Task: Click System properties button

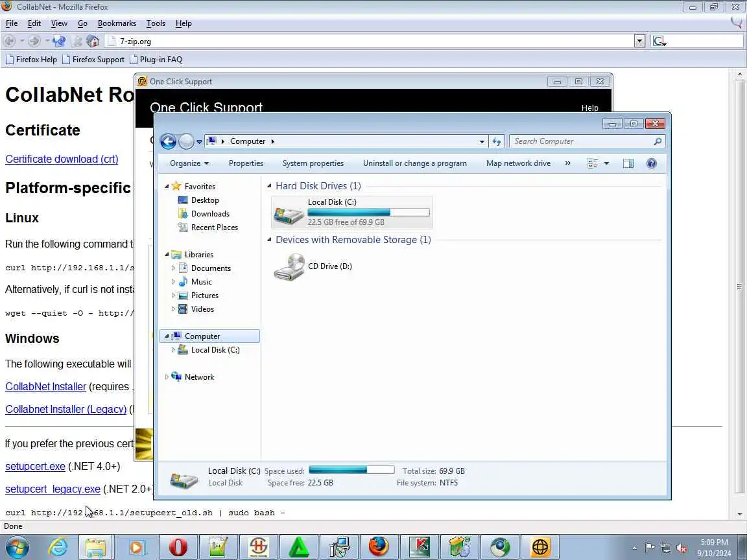Action: pyautogui.click(x=313, y=163)
